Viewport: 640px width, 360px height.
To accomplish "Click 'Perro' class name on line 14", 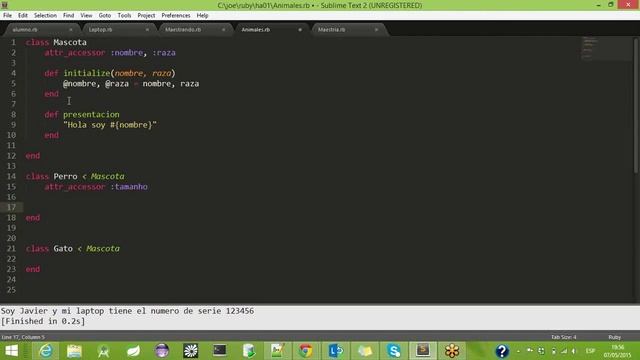I will click(x=65, y=176).
